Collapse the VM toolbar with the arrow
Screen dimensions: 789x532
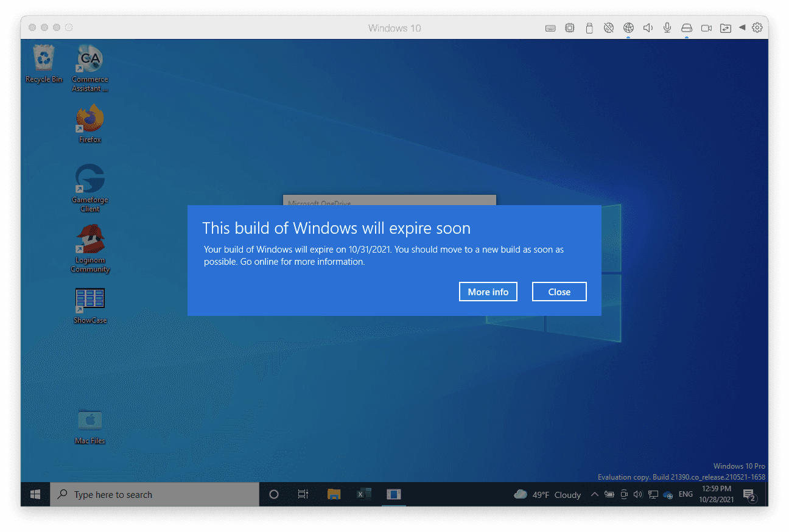[x=742, y=27]
